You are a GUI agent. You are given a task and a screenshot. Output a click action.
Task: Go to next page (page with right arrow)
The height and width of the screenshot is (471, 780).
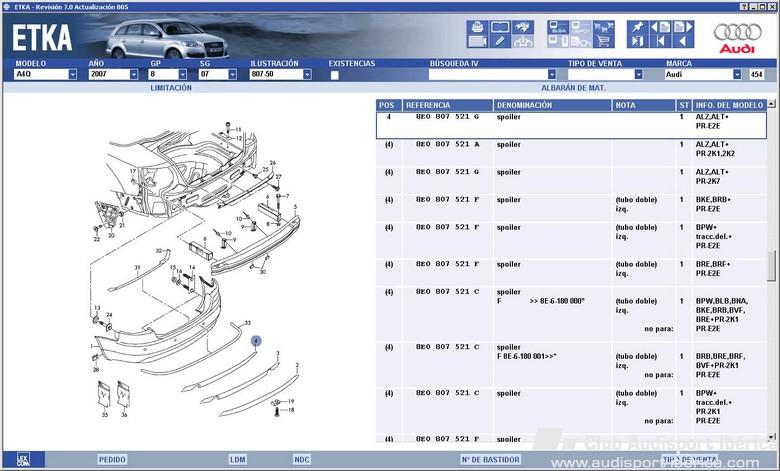pos(683,27)
